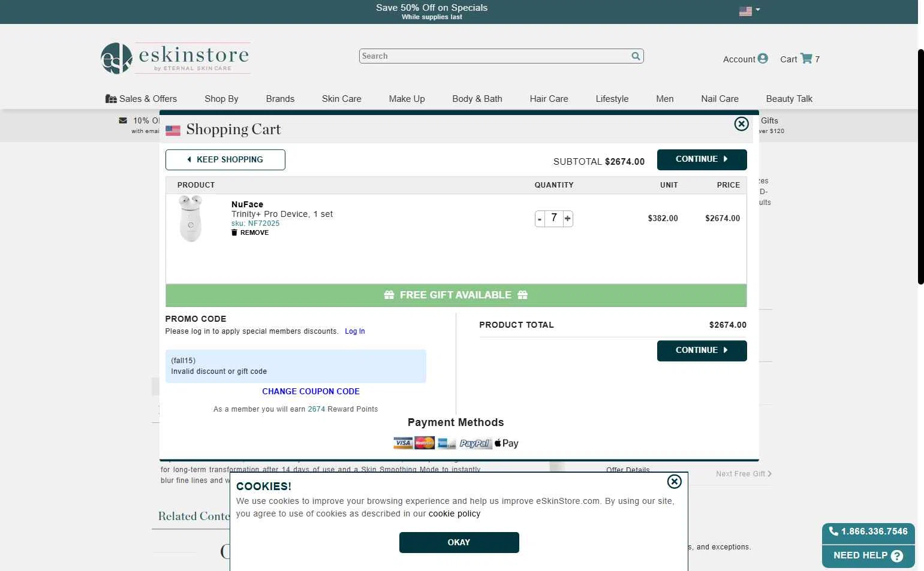The image size is (924, 571).
Task: Increase NuFace quantity with plus button
Action: (567, 219)
